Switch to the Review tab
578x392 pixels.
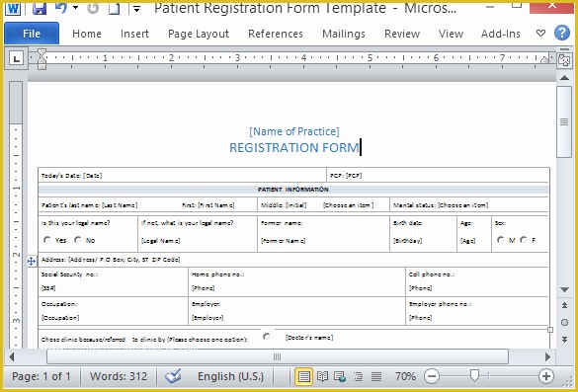[402, 34]
